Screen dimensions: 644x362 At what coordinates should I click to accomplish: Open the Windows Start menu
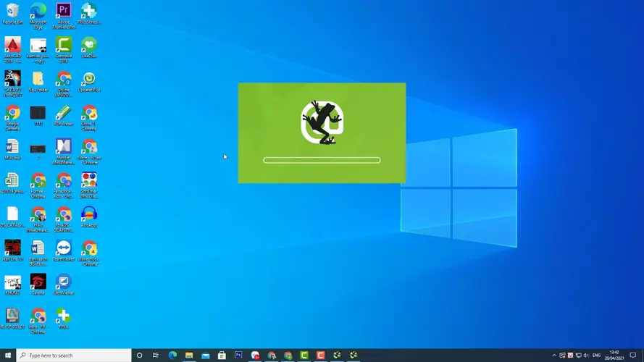click(8, 355)
